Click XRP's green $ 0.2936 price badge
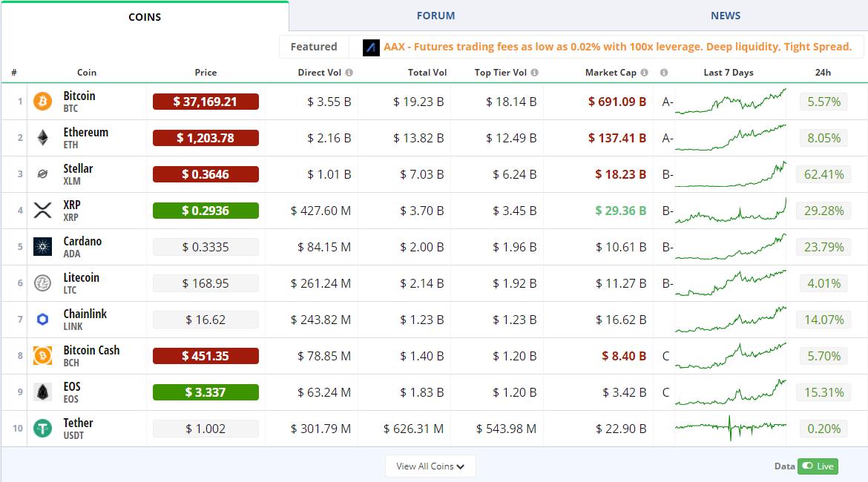This screenshot has height=482, width=868. coord(206,211)
